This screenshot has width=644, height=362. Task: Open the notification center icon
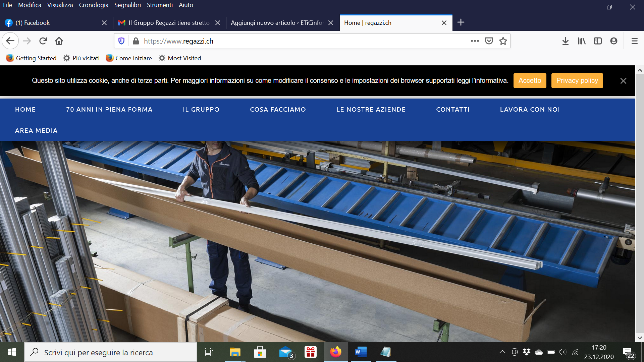629,353
